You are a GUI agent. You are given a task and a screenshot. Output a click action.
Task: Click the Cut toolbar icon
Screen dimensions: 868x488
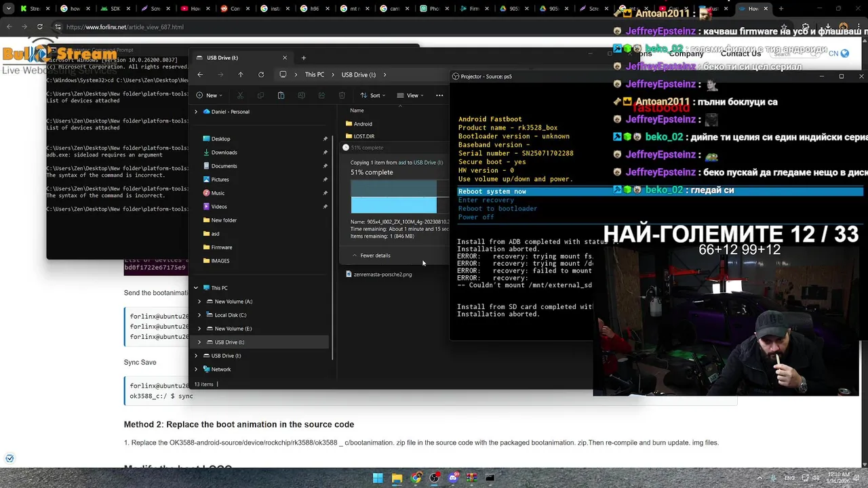tap(240, 96)
